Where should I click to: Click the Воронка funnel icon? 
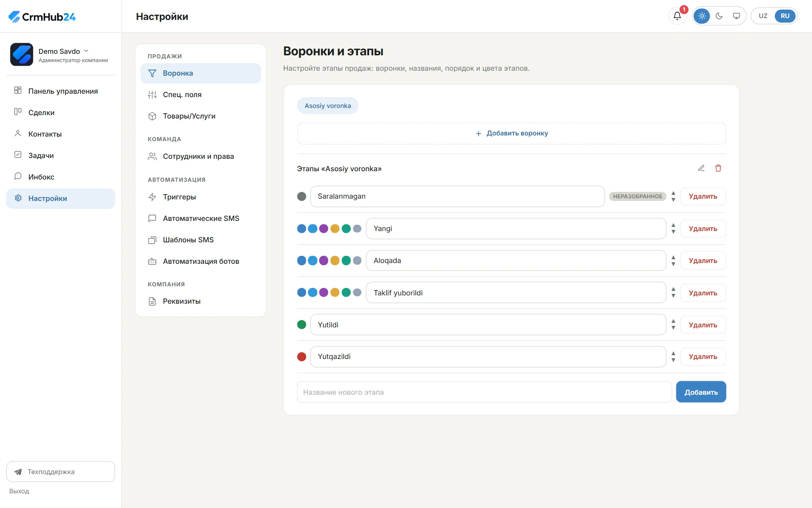pyautogui.click(x=152, y=73)
